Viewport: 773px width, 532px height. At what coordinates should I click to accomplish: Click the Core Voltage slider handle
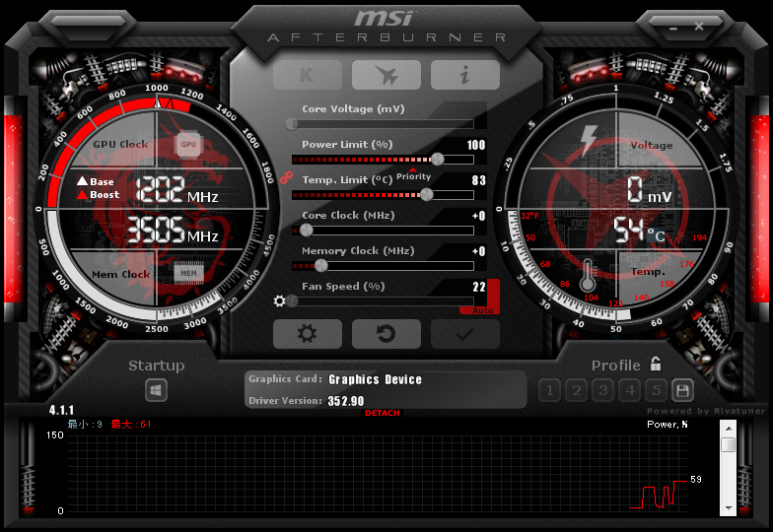tap(292, 123)
